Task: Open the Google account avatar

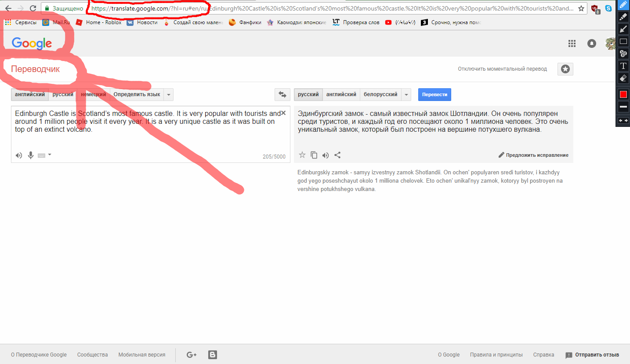Action: [x=610, y=43]
